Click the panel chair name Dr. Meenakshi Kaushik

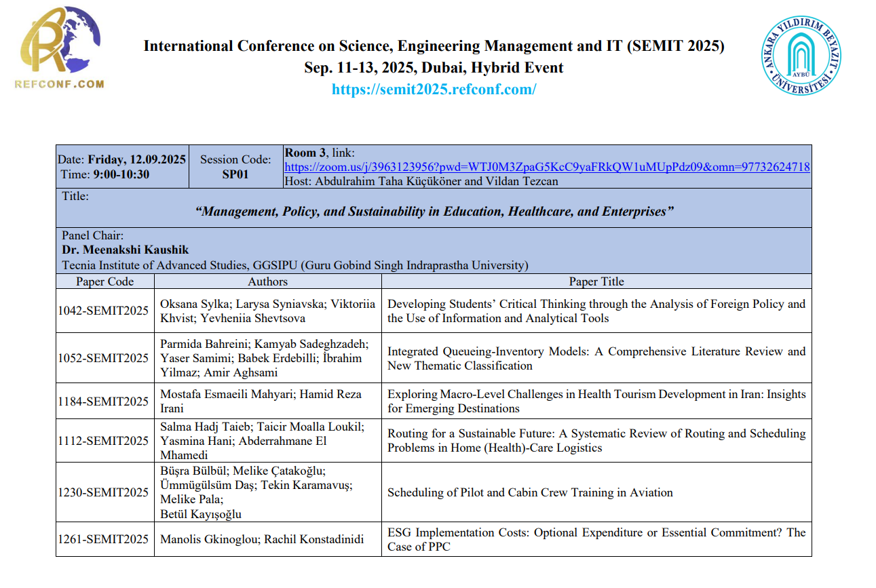126,250
